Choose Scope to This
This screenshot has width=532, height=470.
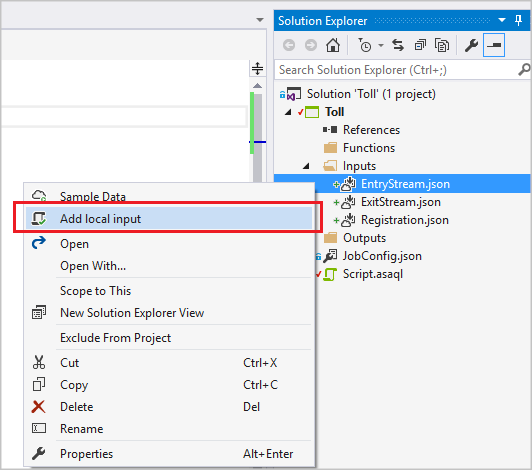coord(169,291)
